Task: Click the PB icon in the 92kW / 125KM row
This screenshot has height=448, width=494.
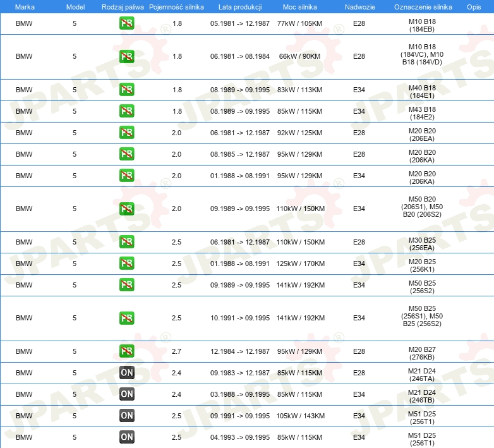Action: point(126,133)
